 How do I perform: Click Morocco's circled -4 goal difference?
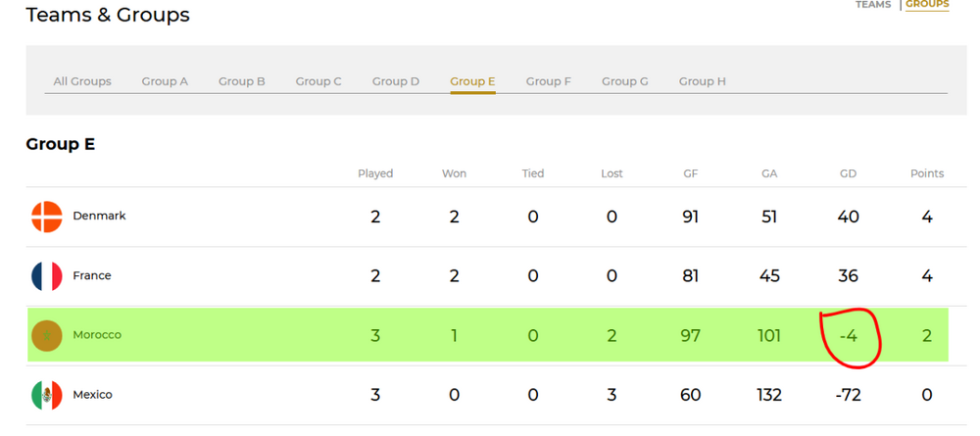[849, 336]
